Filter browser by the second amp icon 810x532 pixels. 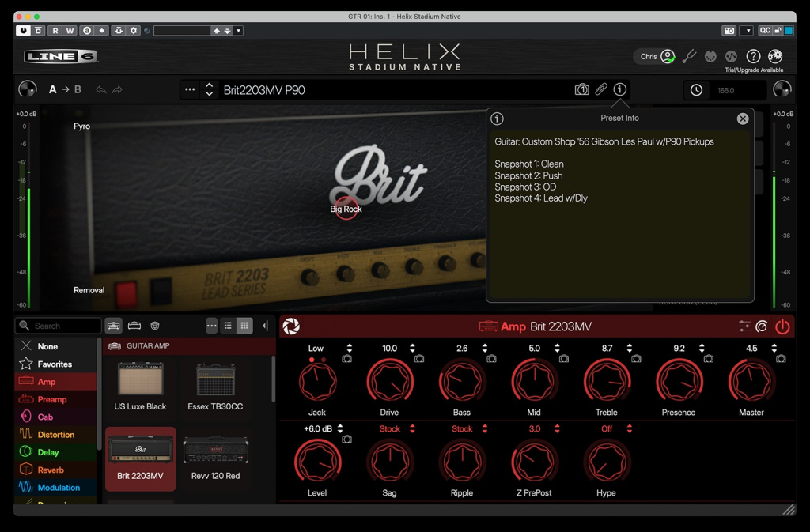[x=134, y=326]
